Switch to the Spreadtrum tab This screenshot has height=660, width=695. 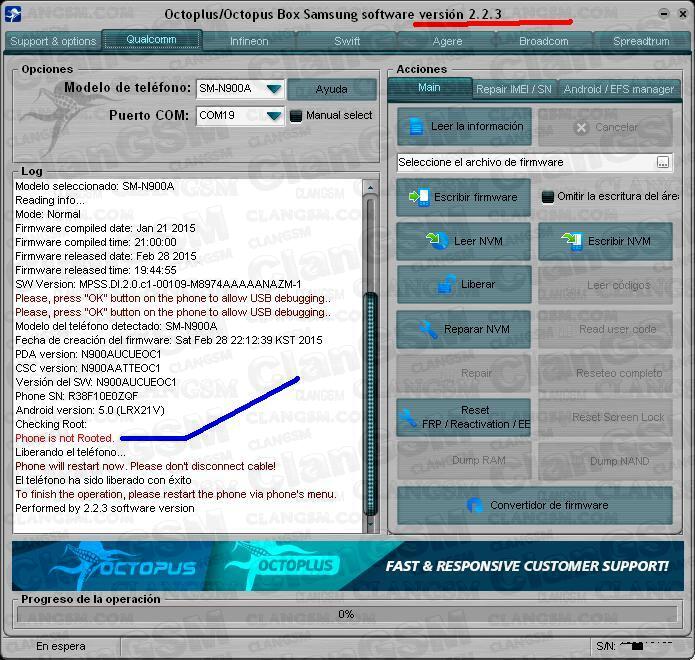pos(641,41)
